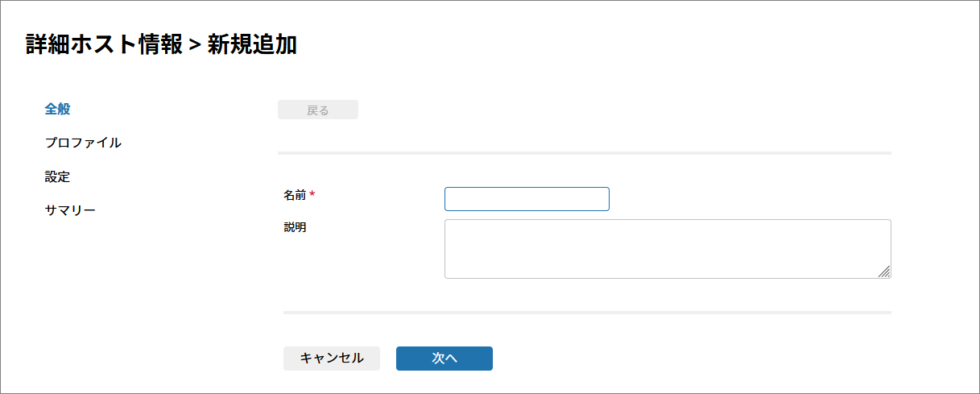The image size is (980, 394).
Task: Click 詳細ホスト情報 in the page title
Action: pos(104,45)
